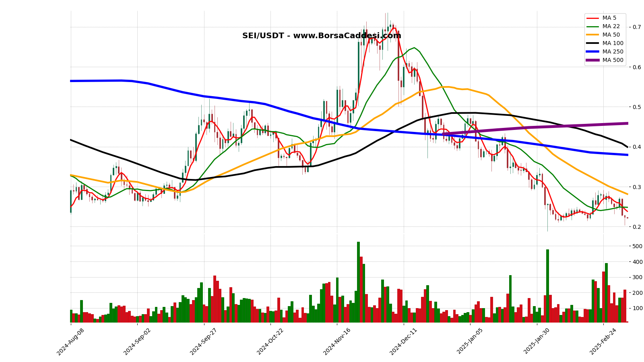Screen dimensions: 644x362
Task: Click the blue MA 250 legend line swatch
Action: click(x=593, y=52)
